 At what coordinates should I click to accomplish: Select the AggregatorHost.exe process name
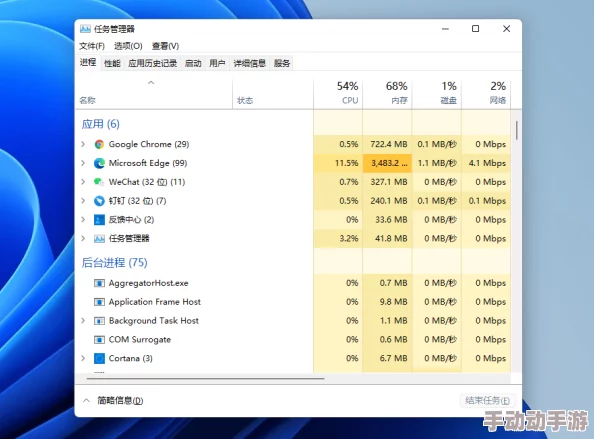(148, 283)
